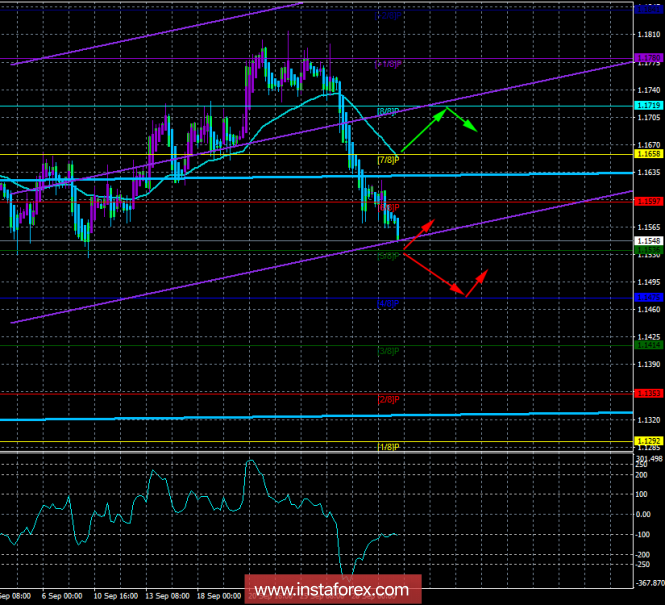Image resolution: width=665 pixels, height=605 pixels.
Task: Select the [6/8]P Murray level label
Action: coord(388,208)
